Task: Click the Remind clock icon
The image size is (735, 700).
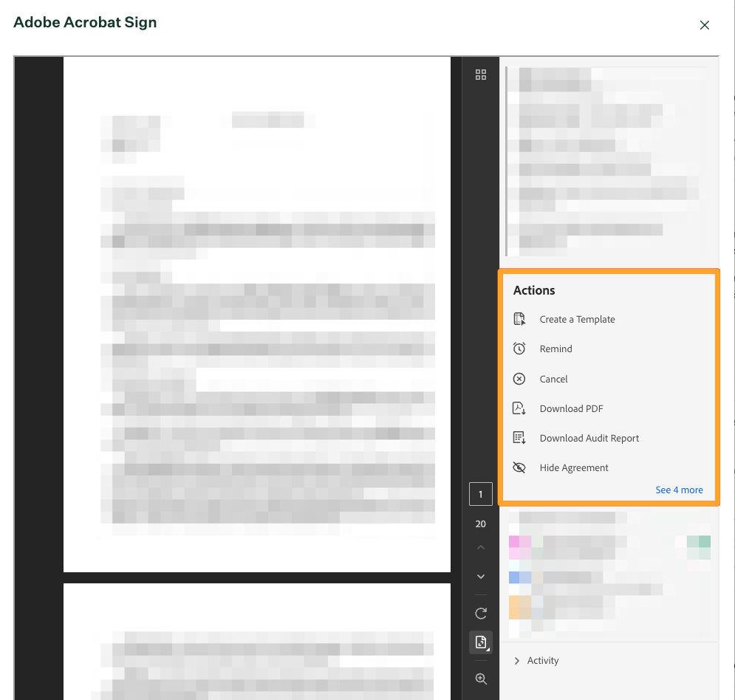Action: point(519,349)
